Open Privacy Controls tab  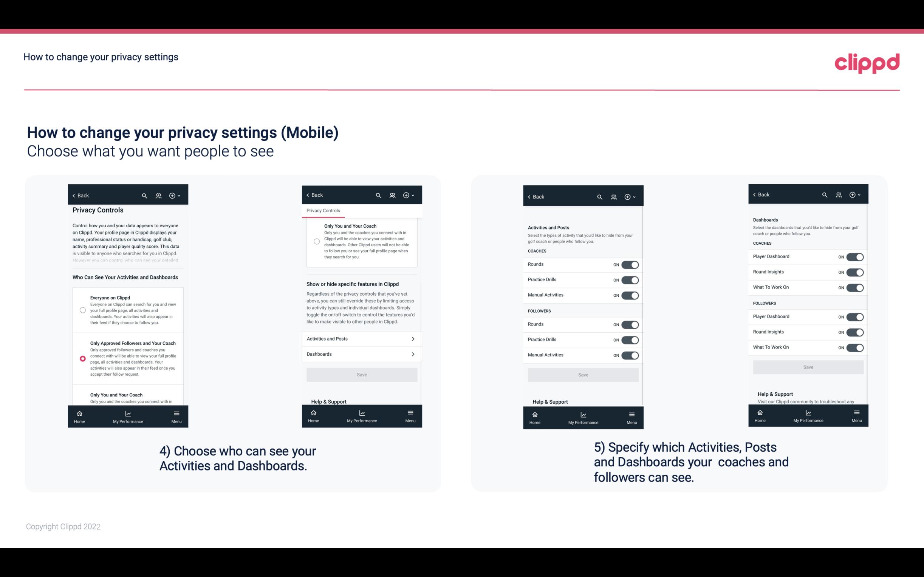323,211
